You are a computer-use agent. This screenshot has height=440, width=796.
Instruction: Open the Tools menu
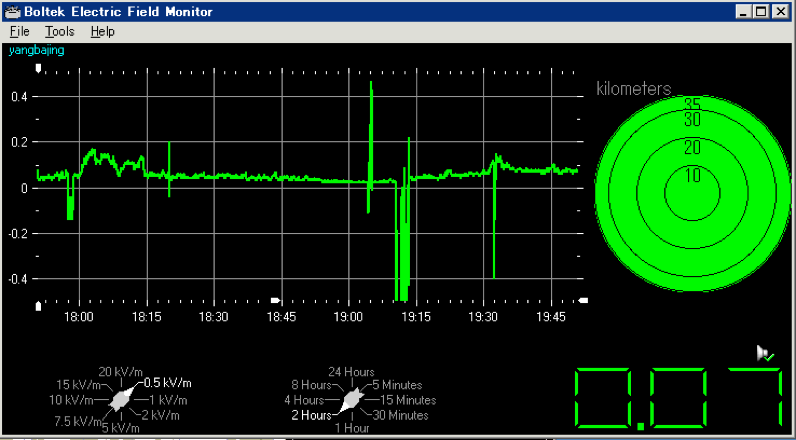pyautogui.click(x=59, y=31)
